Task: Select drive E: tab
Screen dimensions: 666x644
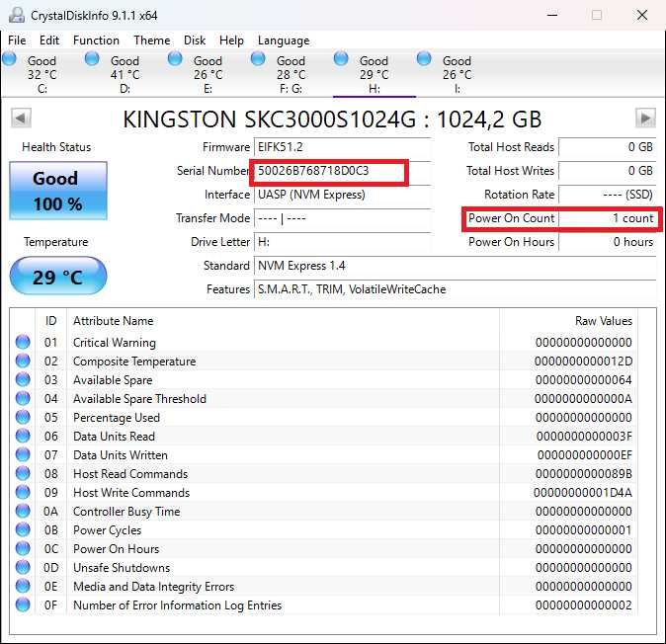Action: tap(208, 74)
